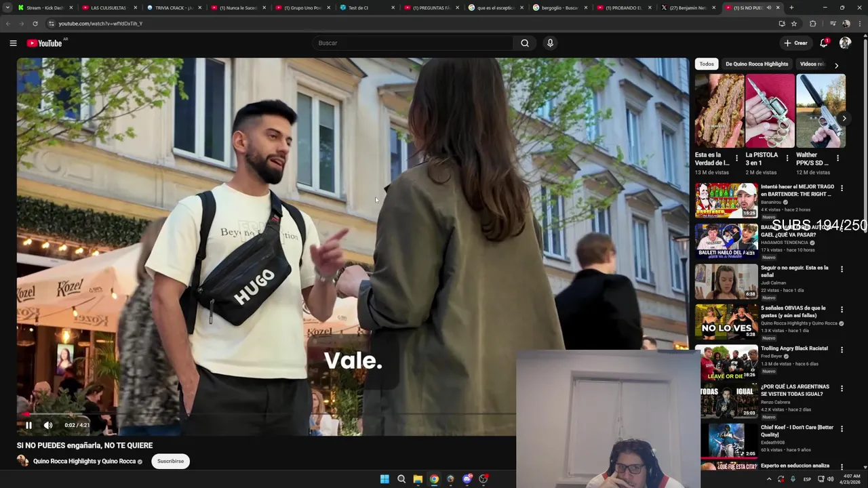This screenshot has height=488, width=868.
Task: Open the YouTube account avatar menu
Action: (x=845, y=43)
